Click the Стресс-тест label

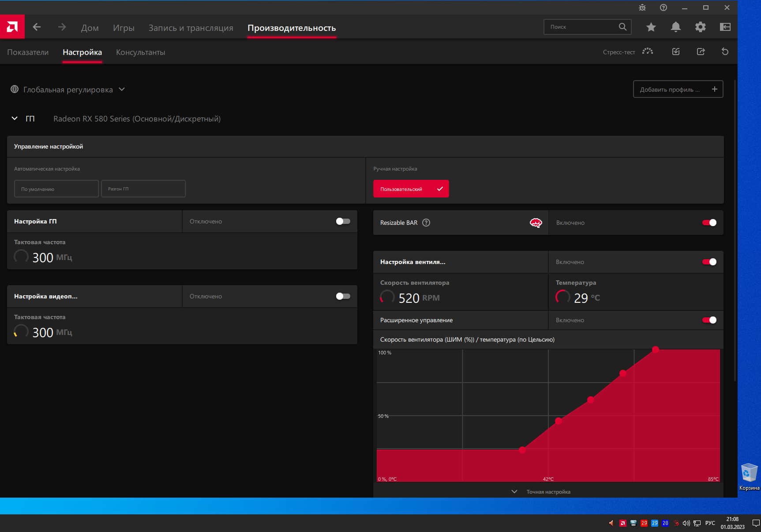619,52
